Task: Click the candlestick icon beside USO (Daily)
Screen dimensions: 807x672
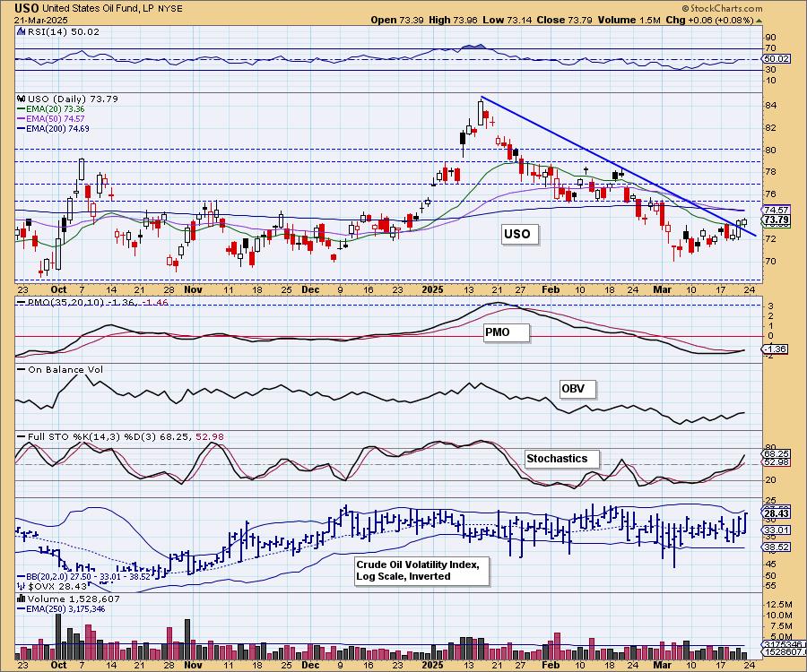Action: [x=22, y=99]
